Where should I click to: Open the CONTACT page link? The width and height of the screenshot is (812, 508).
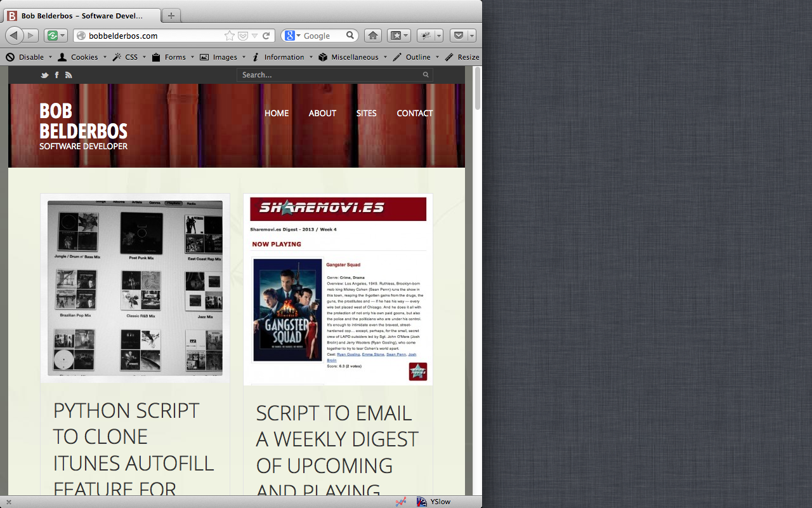[x=415, y=113]
